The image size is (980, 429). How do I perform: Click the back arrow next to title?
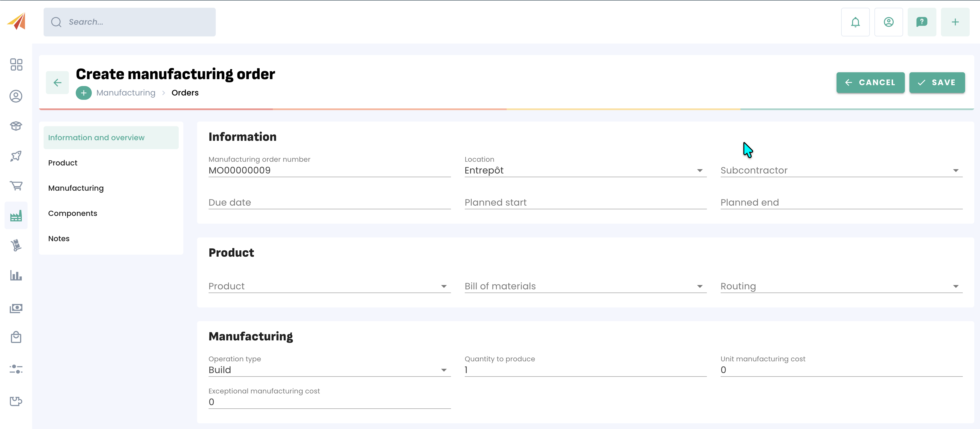(57, 83)
